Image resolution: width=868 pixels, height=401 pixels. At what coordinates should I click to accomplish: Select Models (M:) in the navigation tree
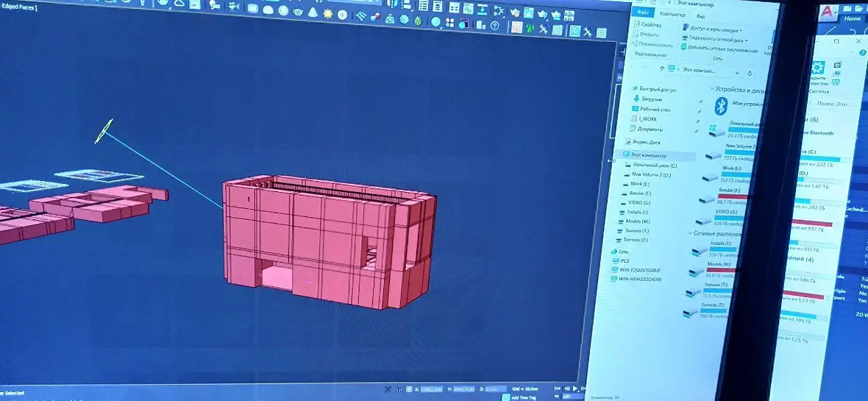point(634,221)
